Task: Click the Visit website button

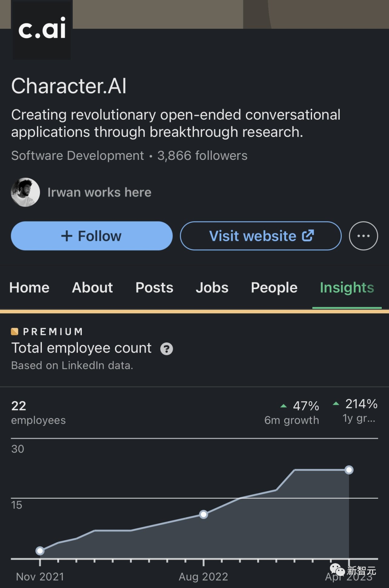Action: coord(261,236)
